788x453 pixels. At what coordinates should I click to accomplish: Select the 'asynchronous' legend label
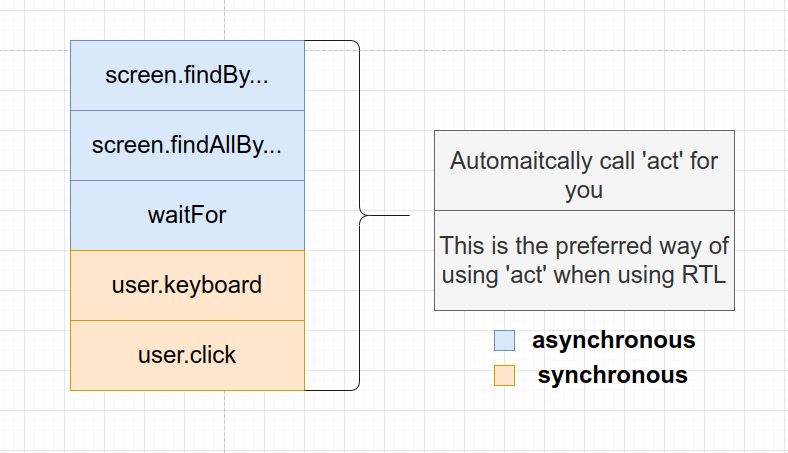(614, 340)
